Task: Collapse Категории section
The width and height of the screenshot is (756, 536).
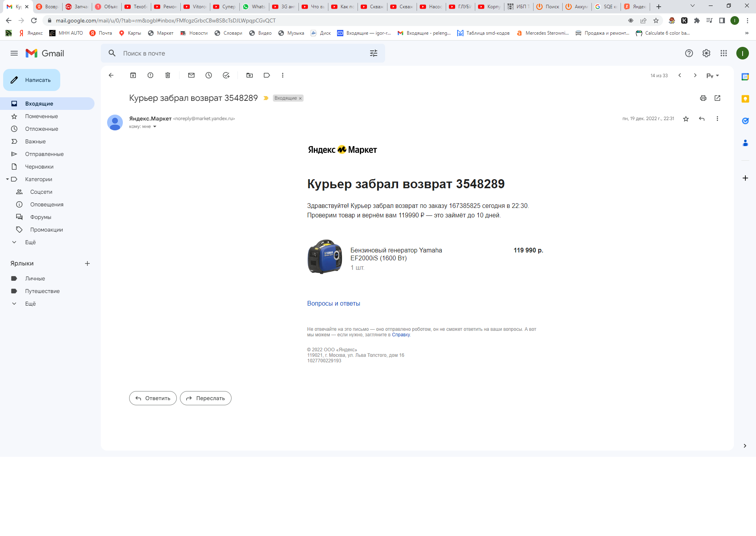Action: click(x=7, y=179)
